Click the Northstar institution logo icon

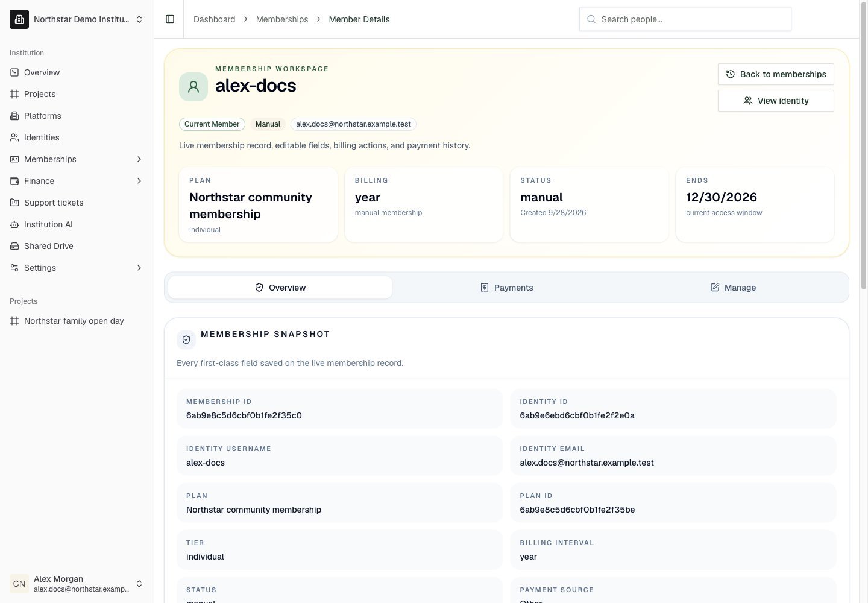[19, 19]
